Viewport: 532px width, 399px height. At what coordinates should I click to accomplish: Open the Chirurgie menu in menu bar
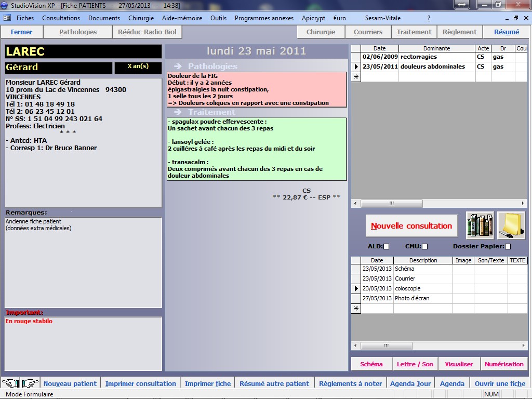click(x=141, y=18)
